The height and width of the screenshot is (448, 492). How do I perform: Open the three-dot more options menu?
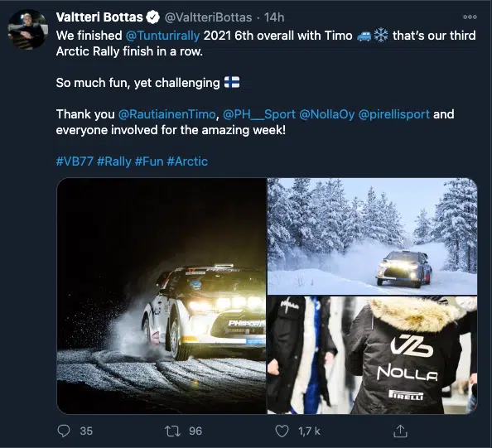(x=470, y=17)
